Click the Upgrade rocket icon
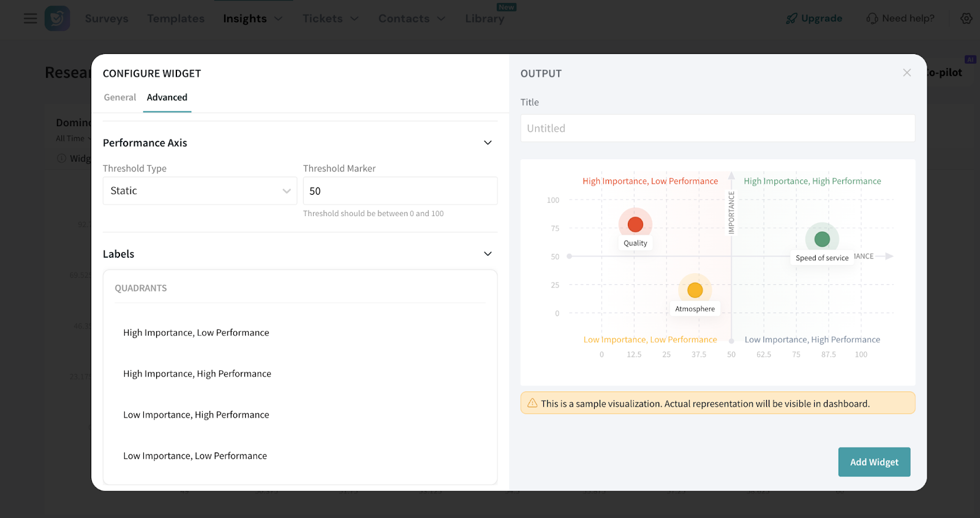The width and height of the screenshot is (980, 518). (x=792, y=18)
